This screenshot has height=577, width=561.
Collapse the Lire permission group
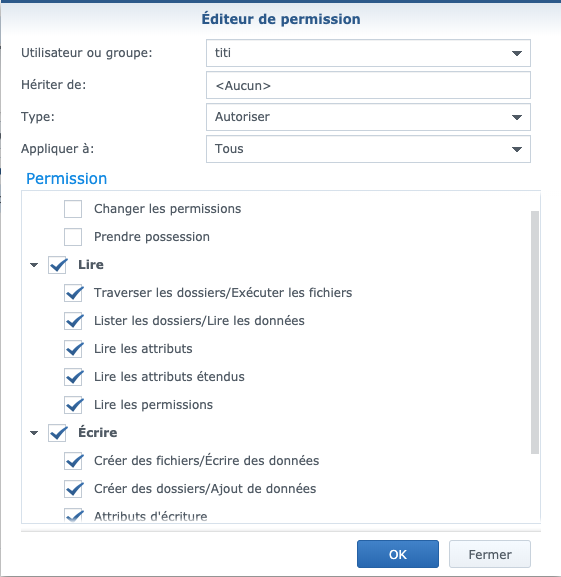(34, 265)
